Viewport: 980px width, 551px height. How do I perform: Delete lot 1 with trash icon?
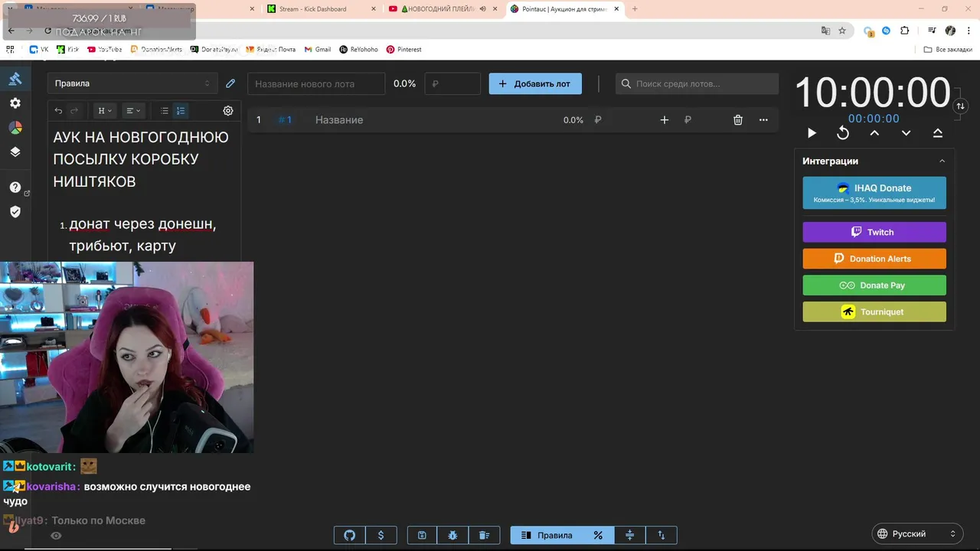[738, 120]
